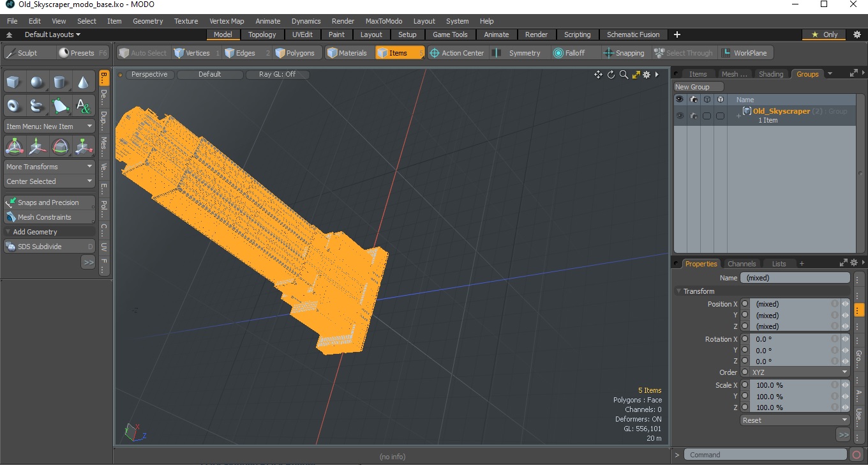The image size is (868, 465).
Task: Activate the Scale tool icon
Action: [83, 147]
